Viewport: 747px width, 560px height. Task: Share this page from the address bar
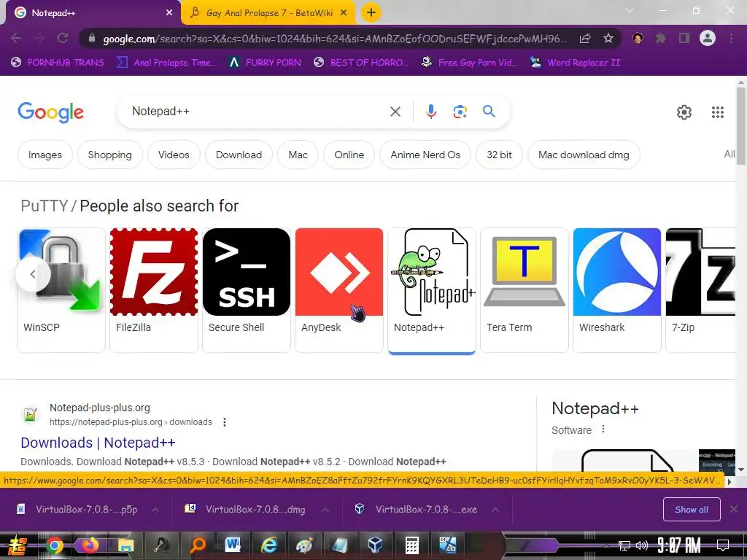(x=585, y=38)
